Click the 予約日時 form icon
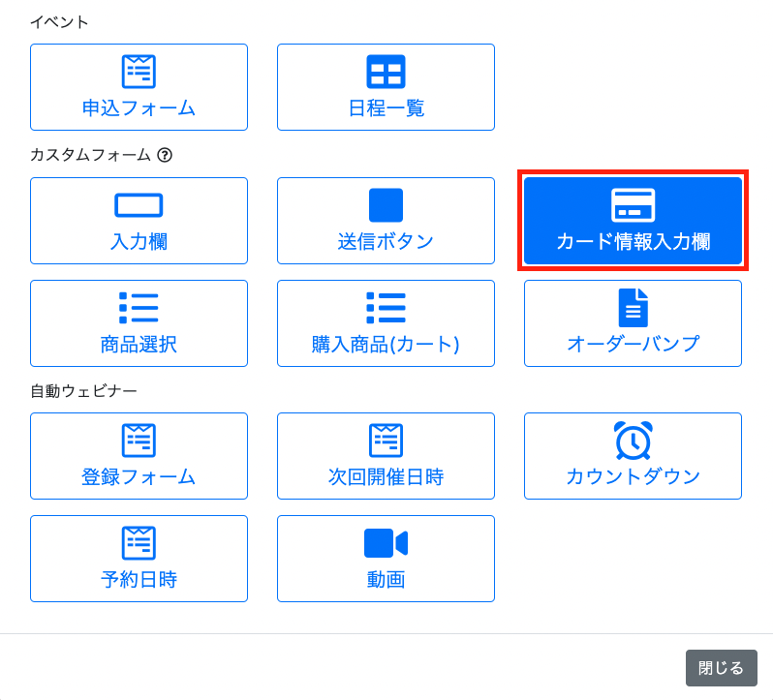The height and width of the screenshot is (700, 773). coord(139,543)
